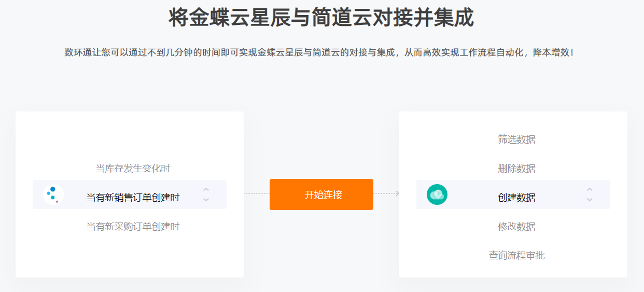This screenshot has height=292, width=644.
Task: Click the dotted arrow pointing to action card
Action: point(386,193)
